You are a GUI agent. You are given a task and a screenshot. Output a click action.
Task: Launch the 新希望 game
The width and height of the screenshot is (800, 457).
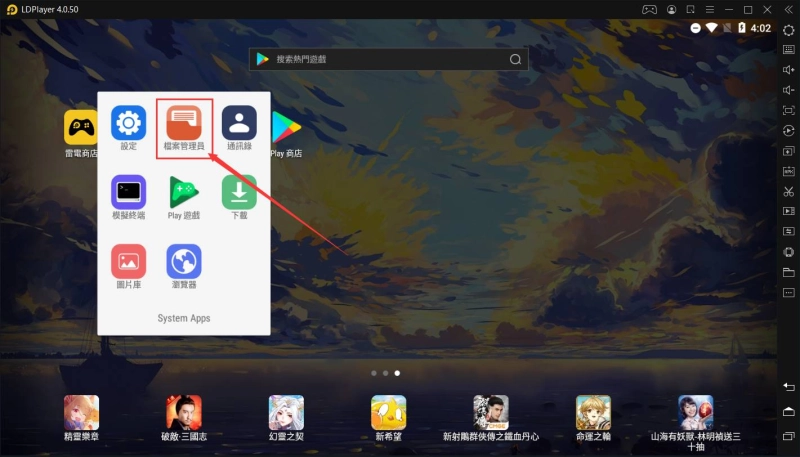point(389,412)
